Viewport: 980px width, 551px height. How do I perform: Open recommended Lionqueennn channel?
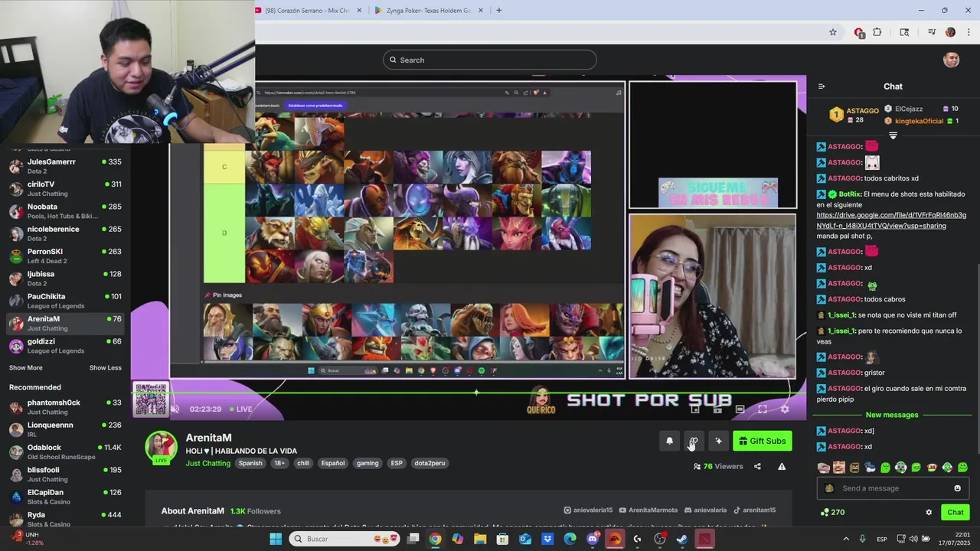coord(65,429)
